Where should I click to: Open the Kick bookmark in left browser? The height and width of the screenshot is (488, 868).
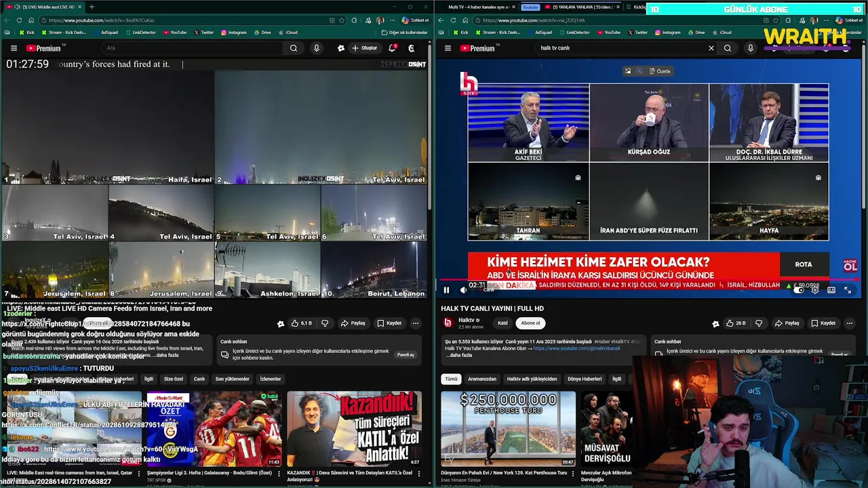click(x=27, y=33)
